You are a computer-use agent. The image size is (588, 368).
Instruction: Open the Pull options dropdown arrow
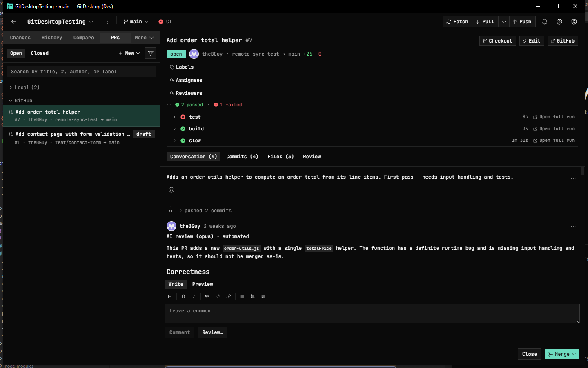click(504, 22)
